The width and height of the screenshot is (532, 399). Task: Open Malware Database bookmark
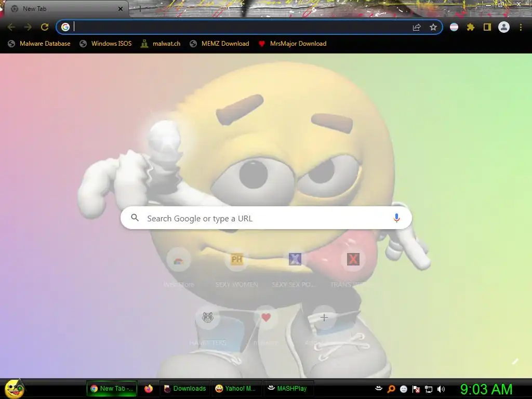click(39, 44)
